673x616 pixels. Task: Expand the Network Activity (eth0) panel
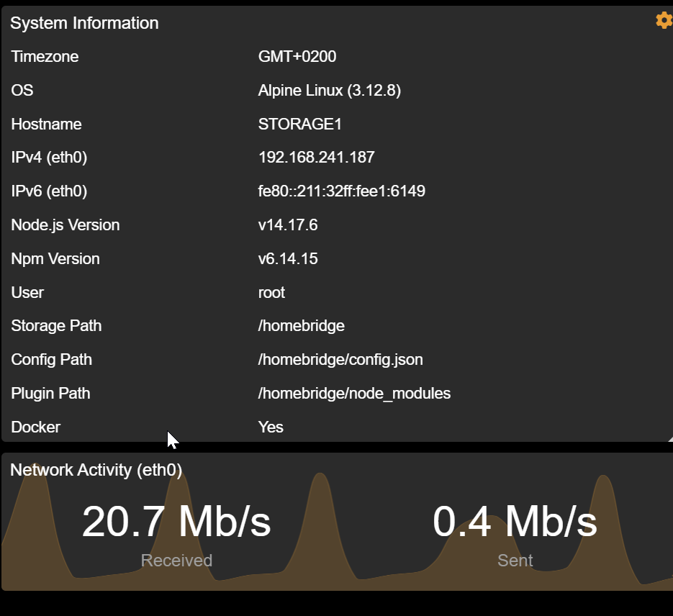(x=96, y=470)
